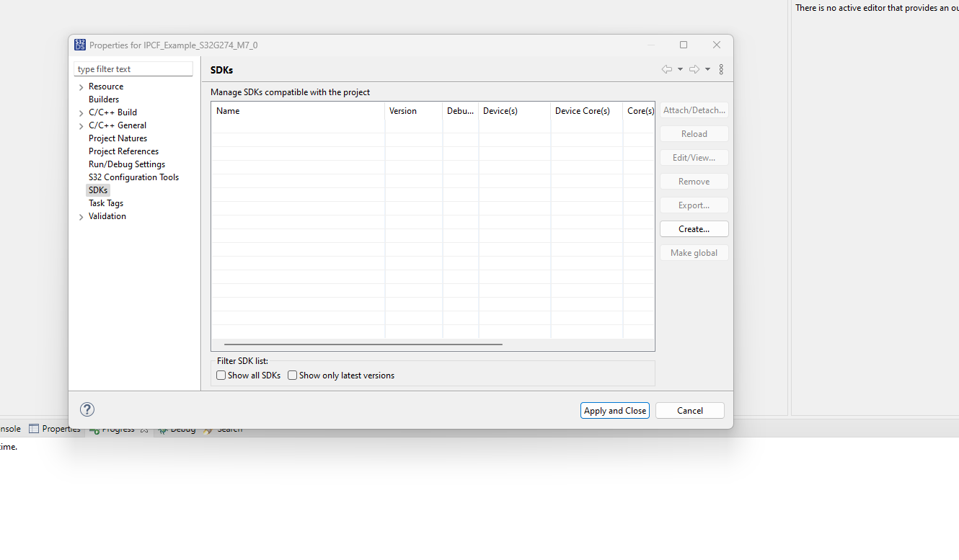The width and height of the screenshot is (959, 560).
Task: Select Task Tags in the tree
Action: (106, 203)
